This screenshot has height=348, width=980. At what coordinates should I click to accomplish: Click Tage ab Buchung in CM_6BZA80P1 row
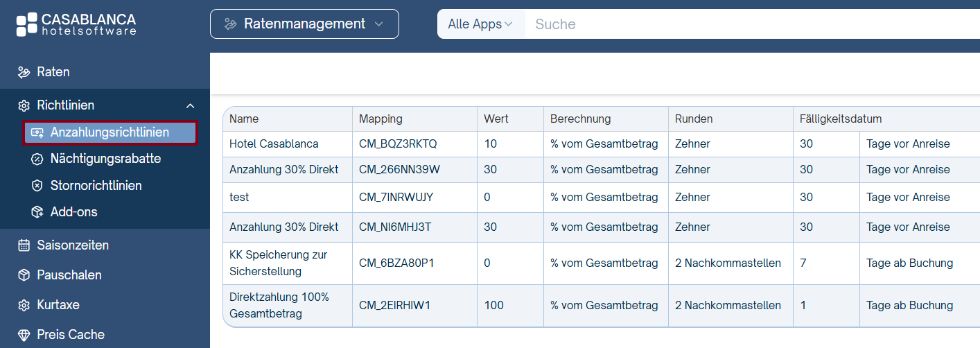[x=909, y=263]
